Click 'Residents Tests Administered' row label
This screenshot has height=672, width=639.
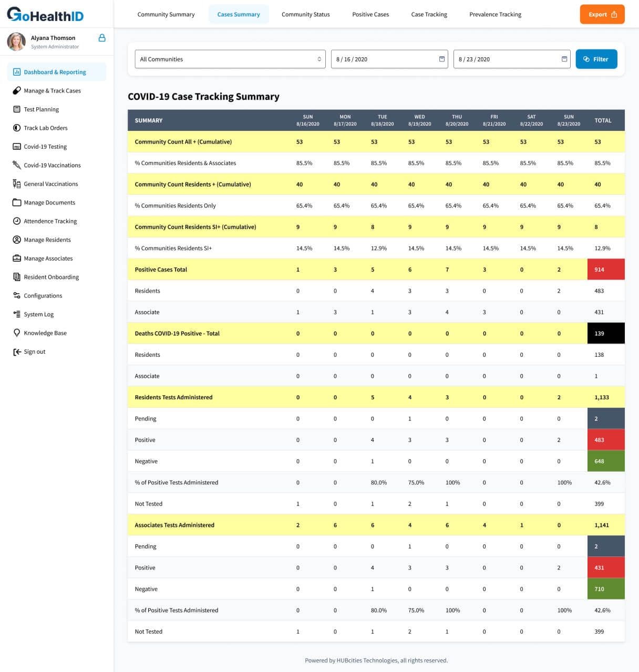coord(174,397)
